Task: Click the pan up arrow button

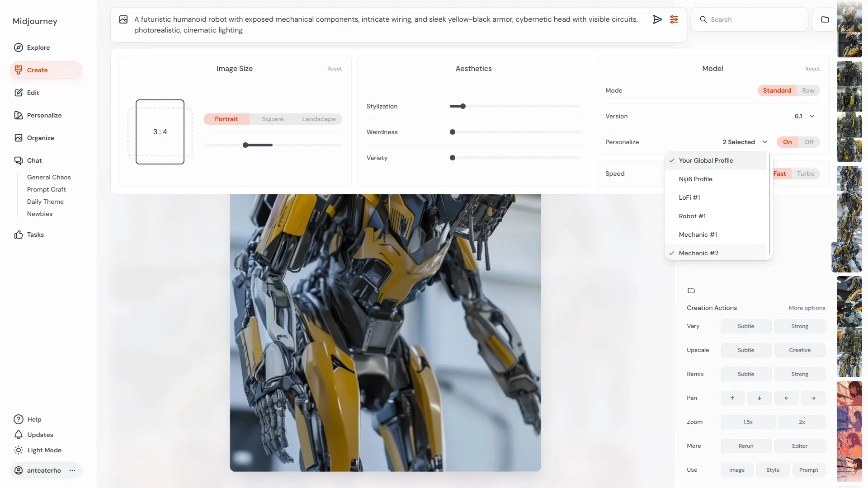Action: 732,398
